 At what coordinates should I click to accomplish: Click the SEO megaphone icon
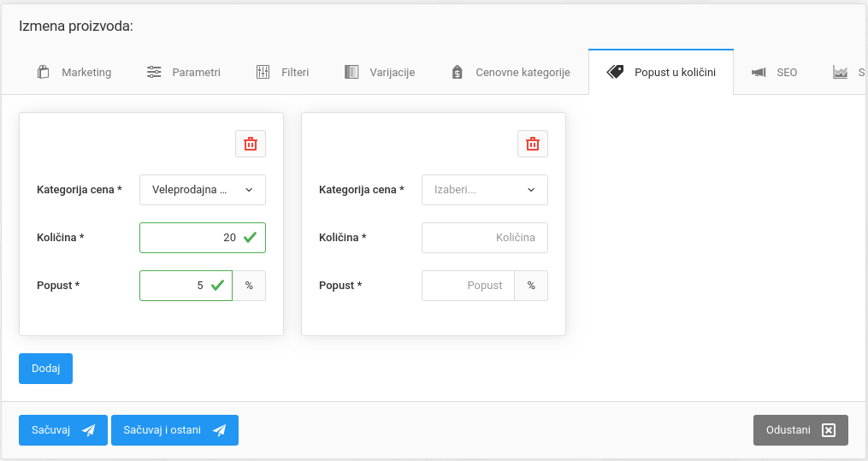click(759, 73)
